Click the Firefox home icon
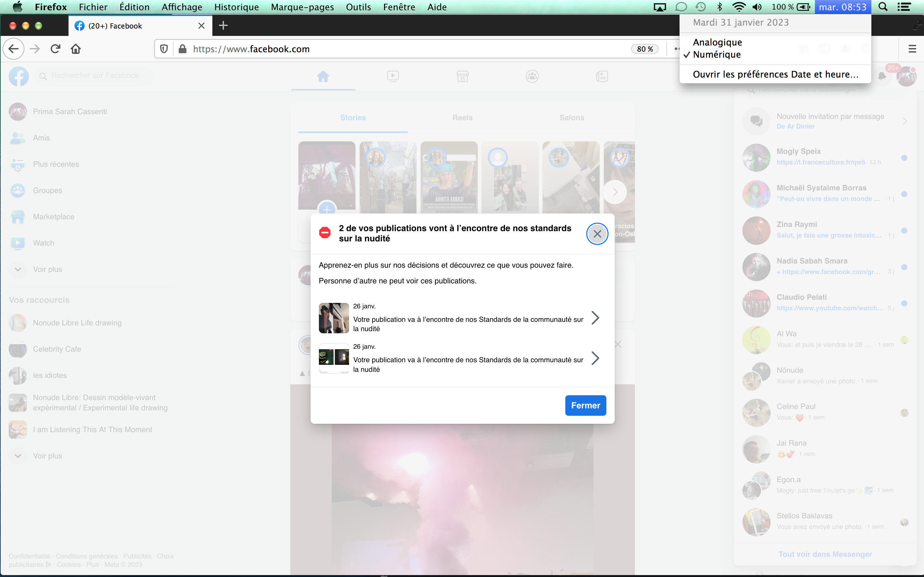The image size is (924, 577). click(76, 49)
